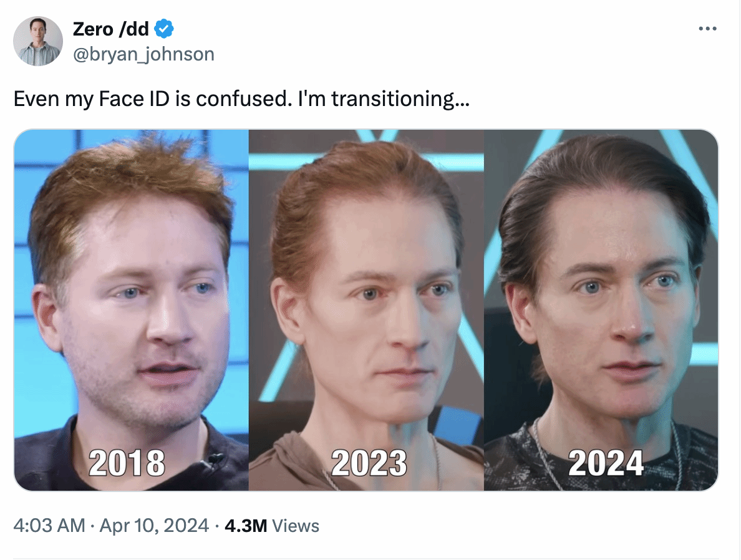Image resolution: width=741 pixels, height=560 pixels.
Task: Click the display name "Zero /dd"
Action: click(110, 29)
